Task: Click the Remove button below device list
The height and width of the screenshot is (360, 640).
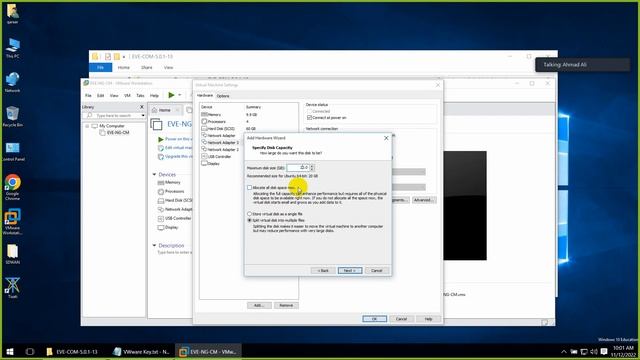Action: point(286,305)
